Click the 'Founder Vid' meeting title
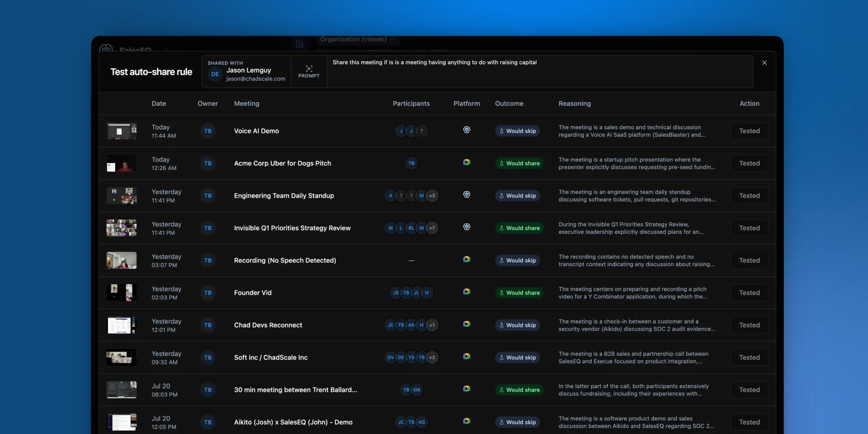Screen dimensions: 868x434 coord(253,293)
